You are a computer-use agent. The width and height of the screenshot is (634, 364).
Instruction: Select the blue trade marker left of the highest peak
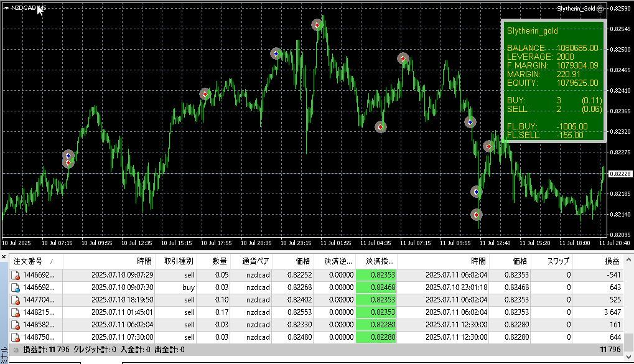tap(276, 54)
